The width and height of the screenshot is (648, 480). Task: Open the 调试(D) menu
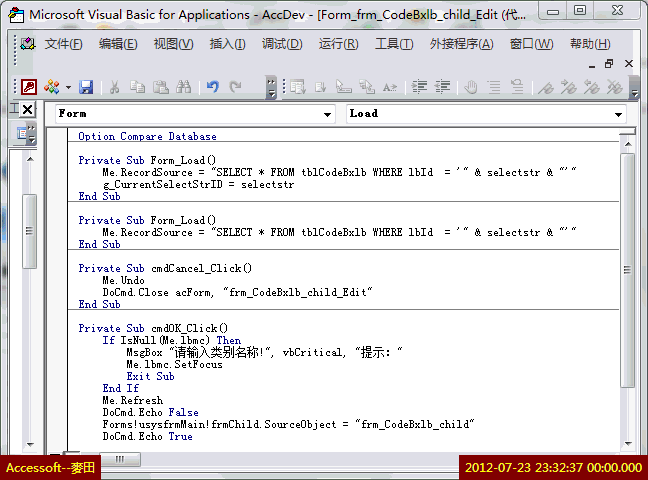click(282, 44)
